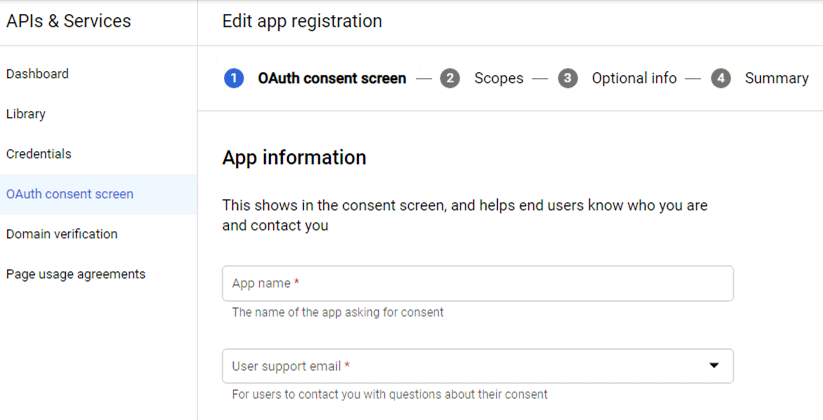This screenshot has width=823, height=420.
Task: Focus the App name text field
Action: click(477, 283)
